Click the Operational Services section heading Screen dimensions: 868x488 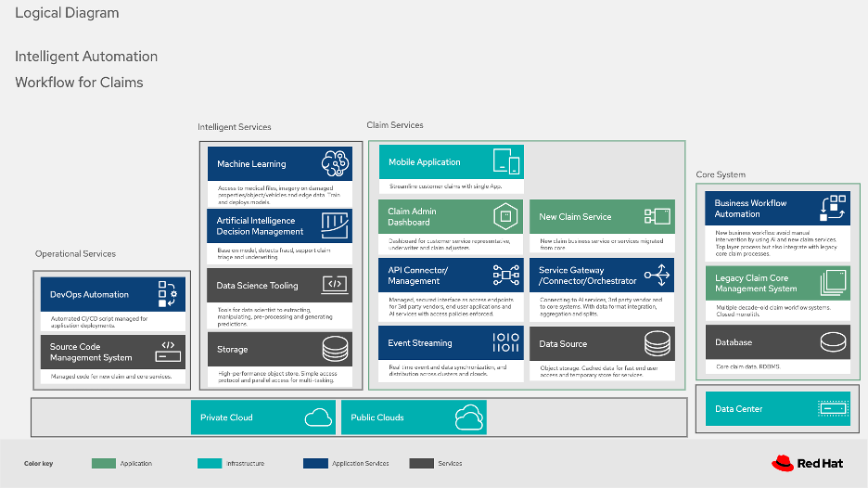pyautogui.click(x=75, y=253)
